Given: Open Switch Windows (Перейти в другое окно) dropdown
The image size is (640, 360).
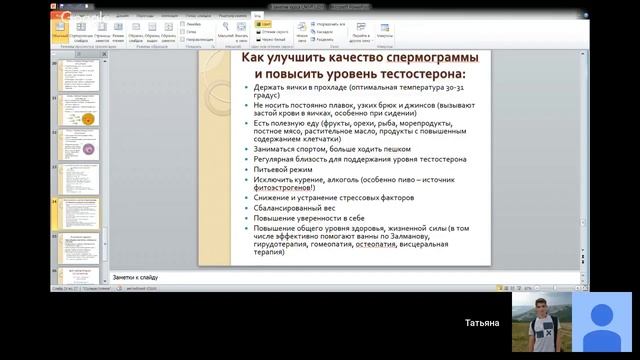Looking at the screenshot, I should pos(361,32).
